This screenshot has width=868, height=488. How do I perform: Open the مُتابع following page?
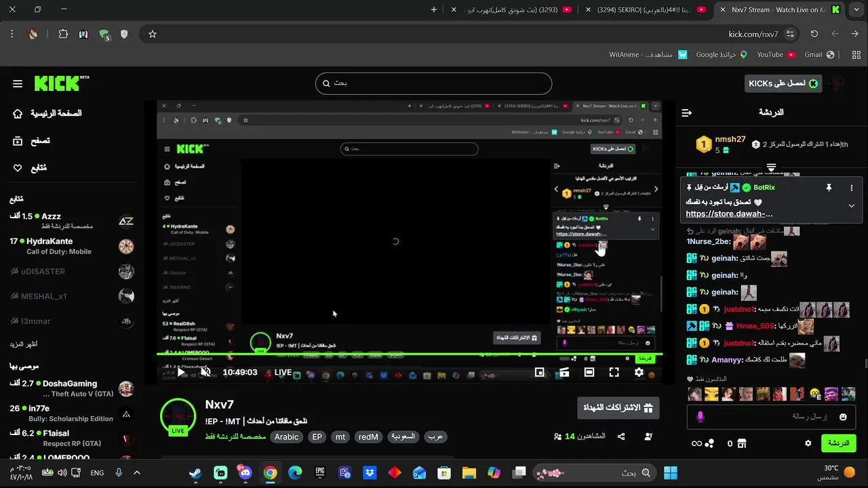tap(30, 168)
